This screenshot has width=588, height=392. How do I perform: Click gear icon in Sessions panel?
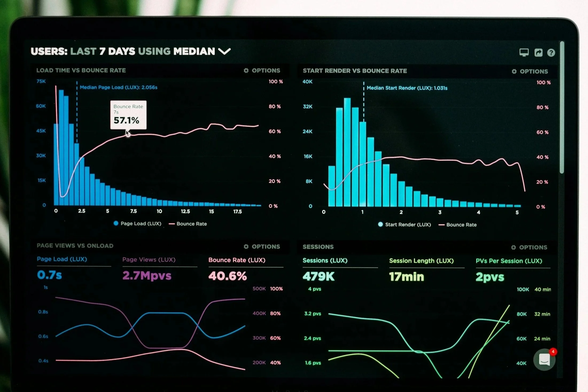[513, 247]
